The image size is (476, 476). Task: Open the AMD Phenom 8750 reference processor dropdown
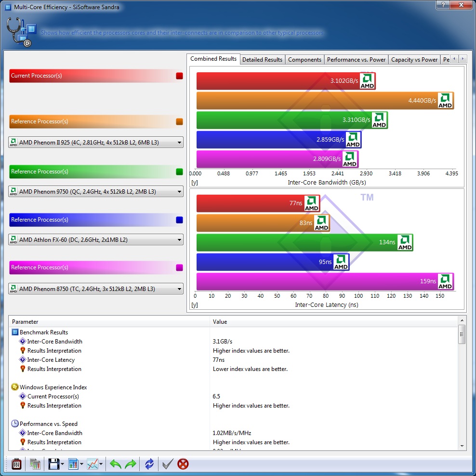pos(96,289)
